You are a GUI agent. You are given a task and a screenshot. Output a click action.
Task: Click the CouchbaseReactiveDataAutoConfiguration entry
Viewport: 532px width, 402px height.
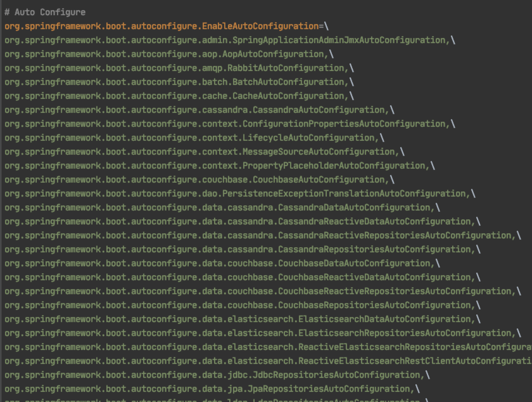tap(243, 277)
